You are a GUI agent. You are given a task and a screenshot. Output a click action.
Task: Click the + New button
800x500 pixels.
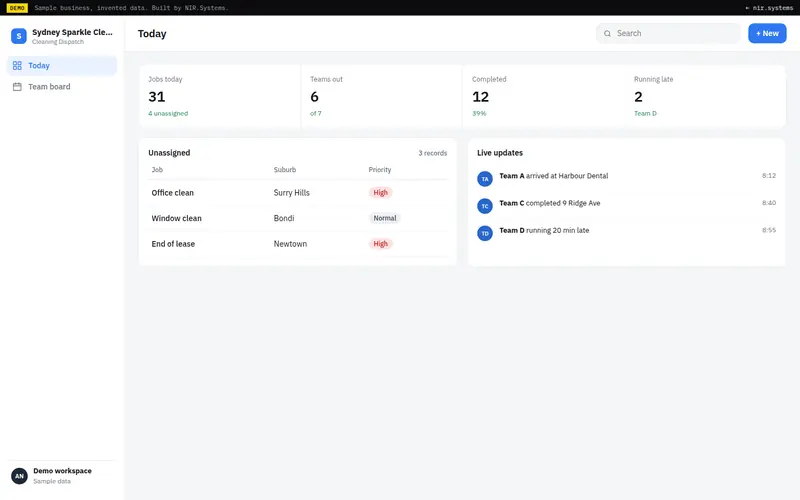coord(767,33)
